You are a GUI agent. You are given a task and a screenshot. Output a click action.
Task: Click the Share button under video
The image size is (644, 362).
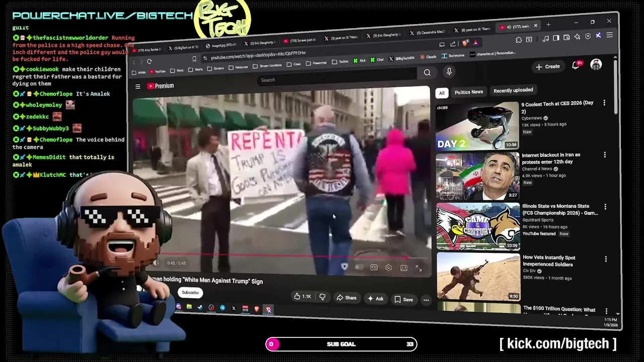click(346, 298)
